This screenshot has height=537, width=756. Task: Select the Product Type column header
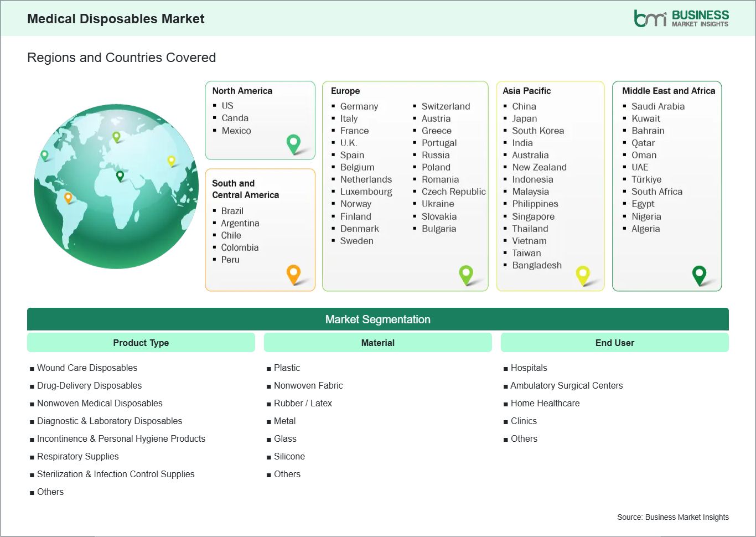pyautogui.click(x=141, y=343)
